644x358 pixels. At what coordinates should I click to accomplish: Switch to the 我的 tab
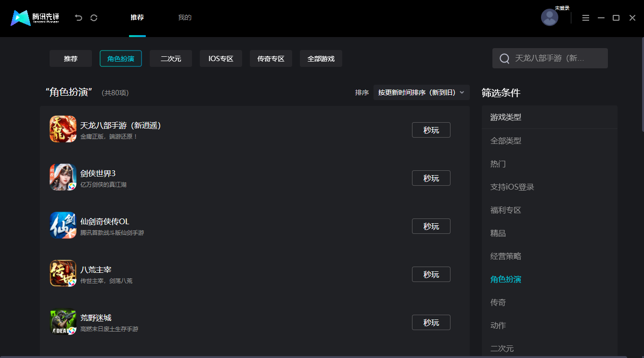[185, 17]
